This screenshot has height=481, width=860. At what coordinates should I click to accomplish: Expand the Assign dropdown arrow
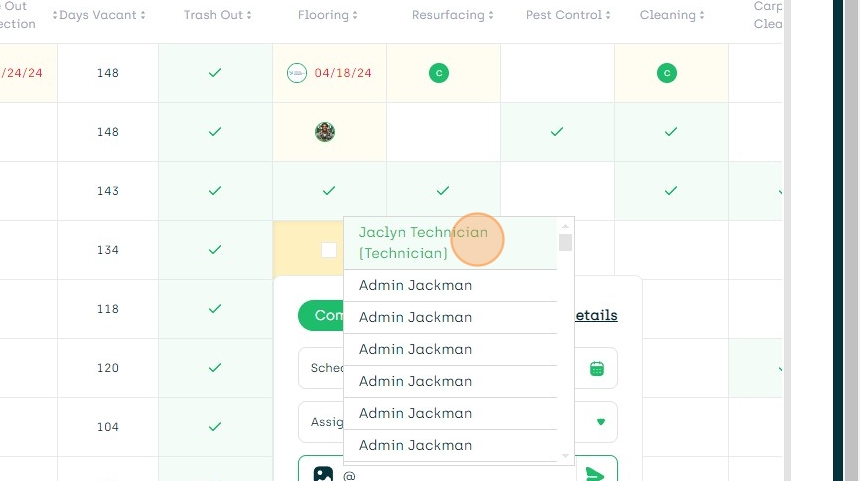click(x=601, y=422)
